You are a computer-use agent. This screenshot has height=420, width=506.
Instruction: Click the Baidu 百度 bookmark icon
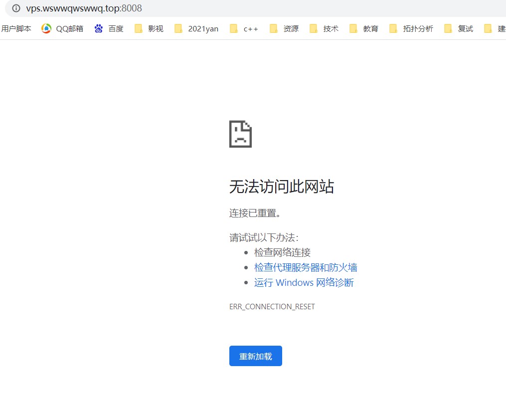coord(99,28)
